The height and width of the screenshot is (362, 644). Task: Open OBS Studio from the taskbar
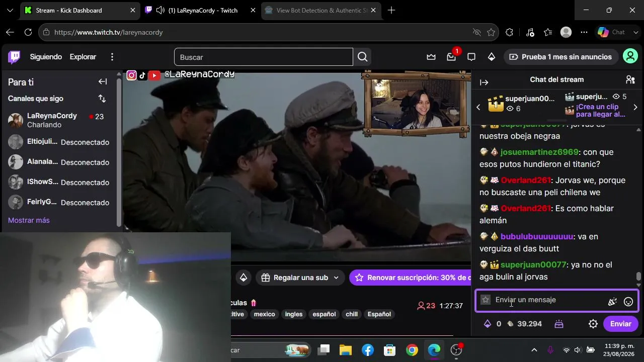[456, 350]
